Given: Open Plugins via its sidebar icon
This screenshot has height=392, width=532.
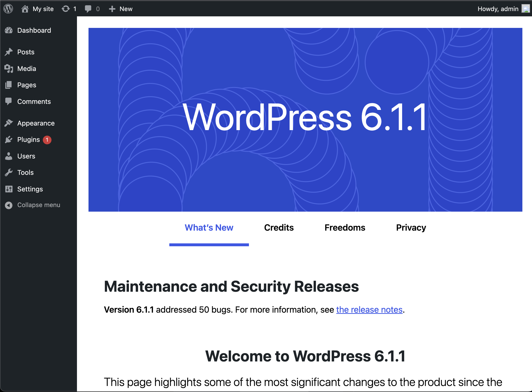Looking at the screenshot, I should point(9,139).
